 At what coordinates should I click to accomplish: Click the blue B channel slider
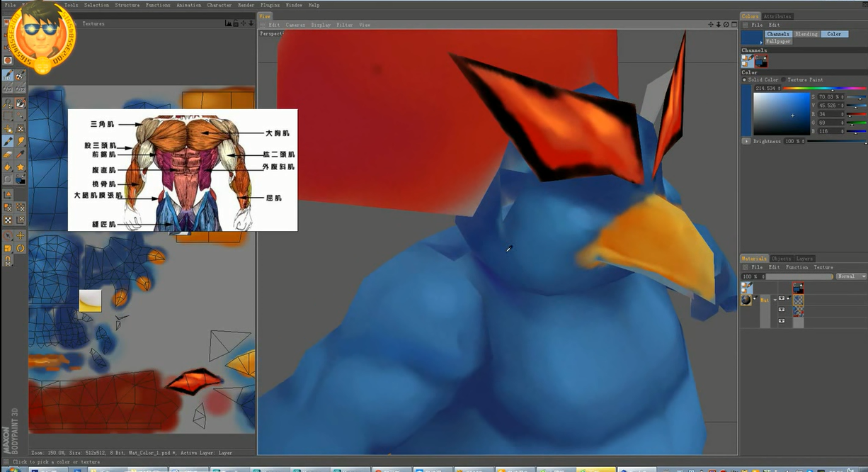[857, 131]
